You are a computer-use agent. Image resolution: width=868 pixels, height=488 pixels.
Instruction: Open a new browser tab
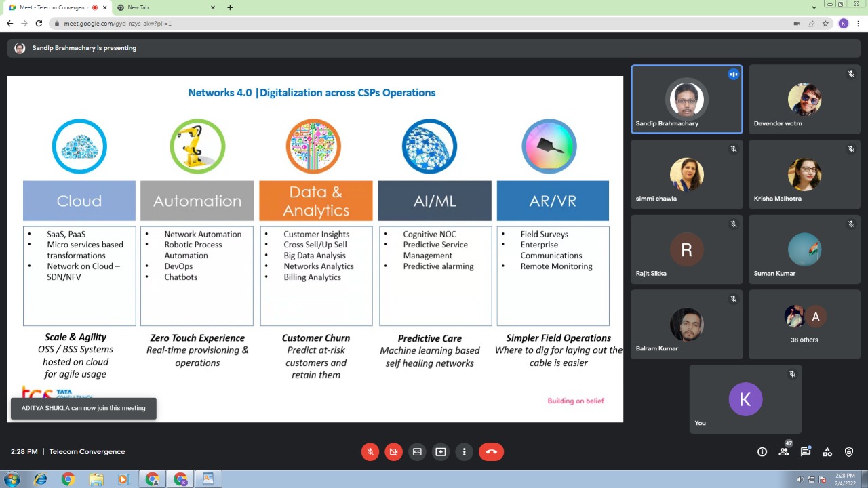tap(230, 7)
